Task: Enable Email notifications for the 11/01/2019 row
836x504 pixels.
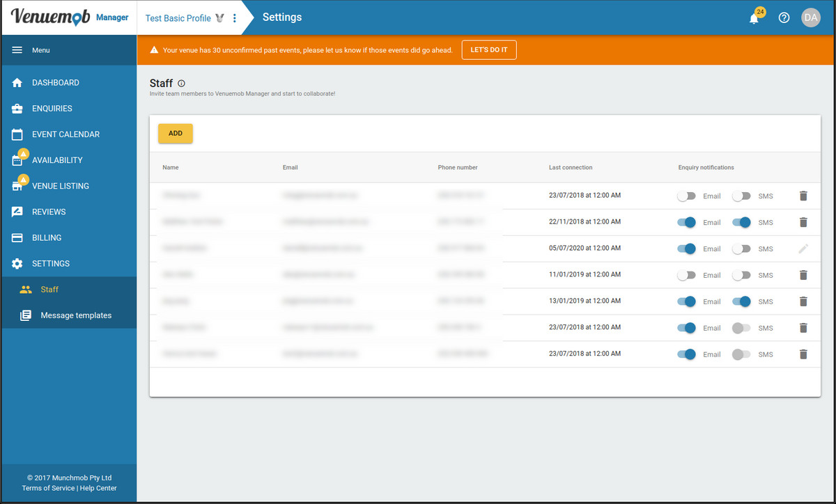Action: point(686,275)
